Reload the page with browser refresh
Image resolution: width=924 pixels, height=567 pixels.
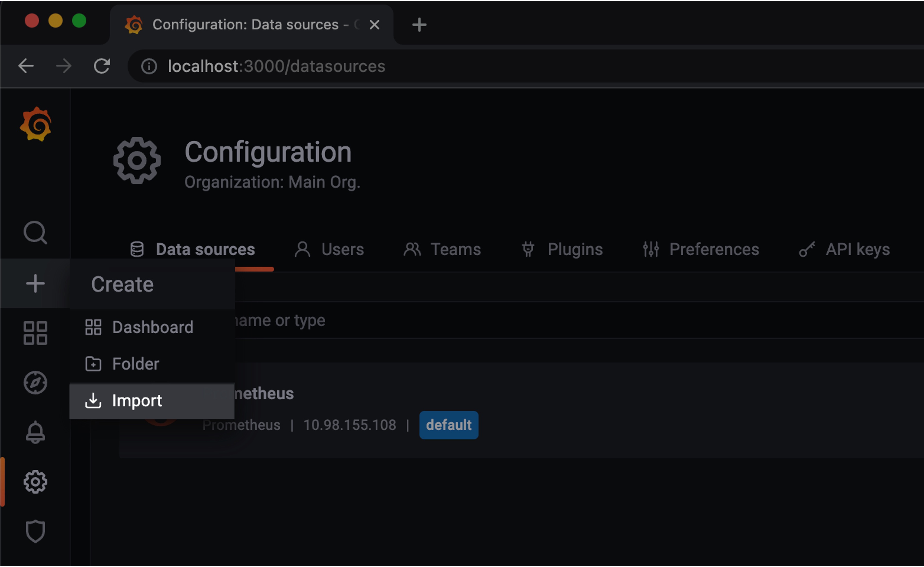click(102, 66)
